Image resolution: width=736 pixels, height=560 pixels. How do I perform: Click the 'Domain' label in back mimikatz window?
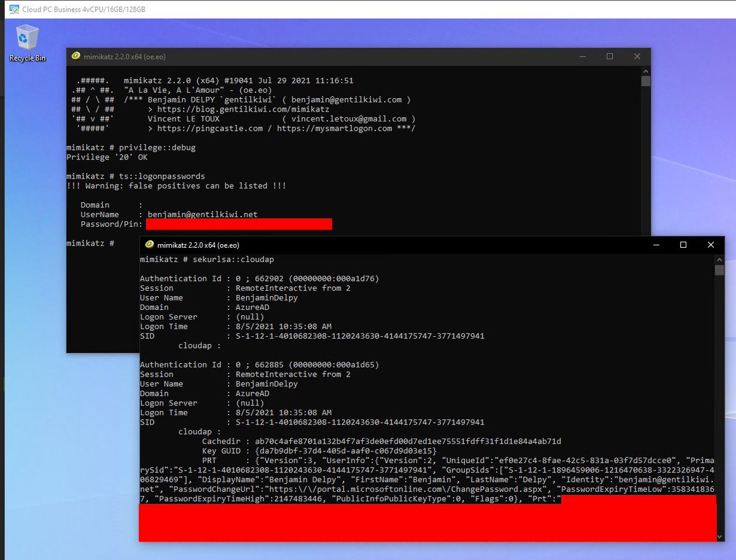click(x=95, y=205)
